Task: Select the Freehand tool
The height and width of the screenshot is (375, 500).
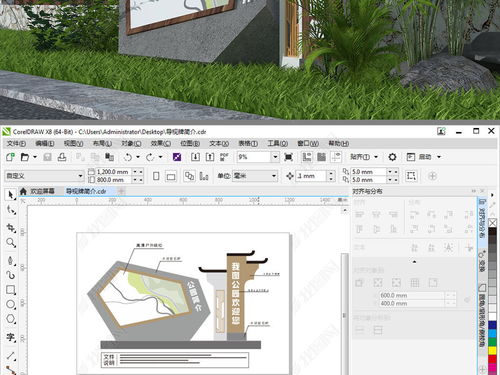Action: [11, 260]
